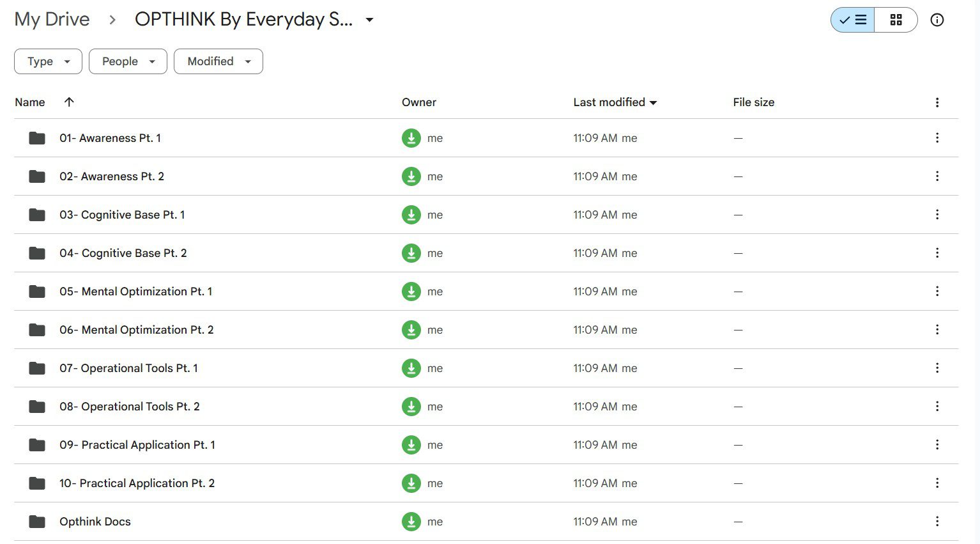Click the 11:09 AM timestamp for 01- Awareness Pt. 1
Image resolution: width=980 pixels, height=544 pixels.
(595, 138)
